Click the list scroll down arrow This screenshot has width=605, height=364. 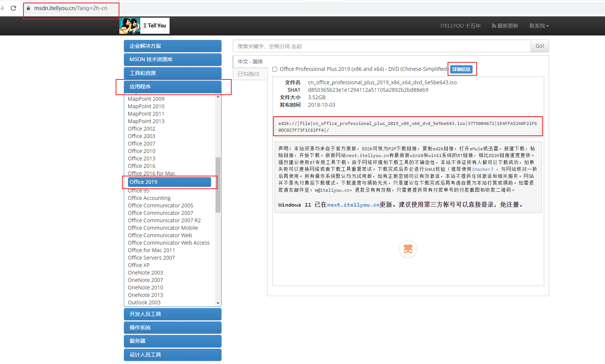tap(218, 303)
